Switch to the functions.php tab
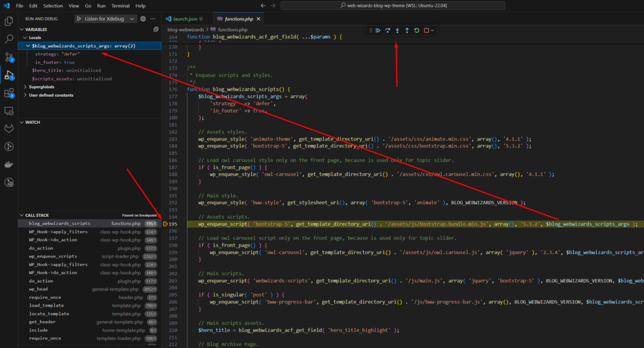 pyautogui.click(x=239, y=19)
